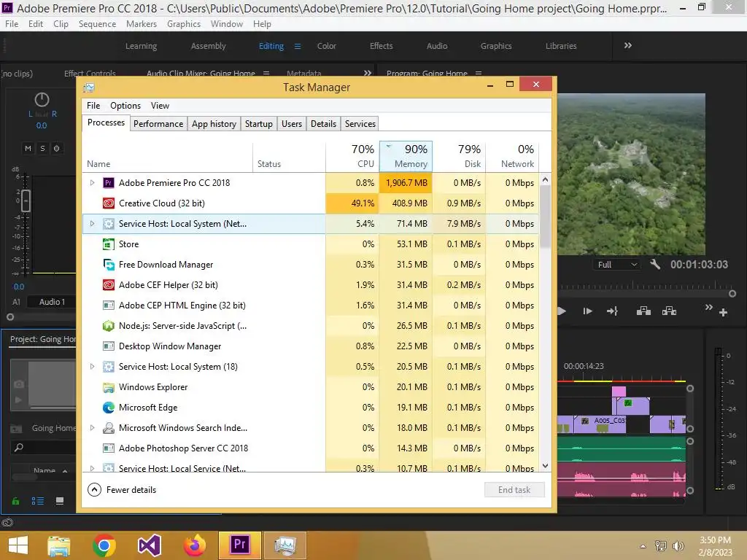
Task: Open File Explorer from taskbar
Action: click(59, 545)
